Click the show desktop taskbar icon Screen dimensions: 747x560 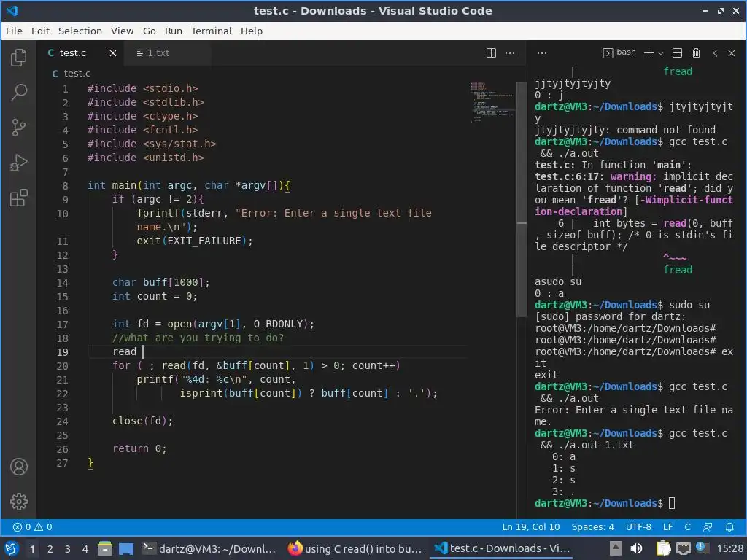click(126, 548)
